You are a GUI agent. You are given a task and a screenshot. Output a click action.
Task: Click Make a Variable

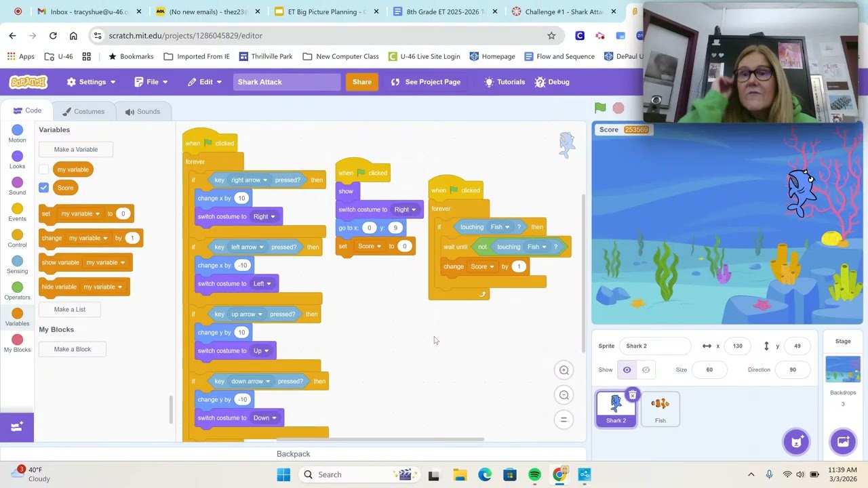point(76,149)
